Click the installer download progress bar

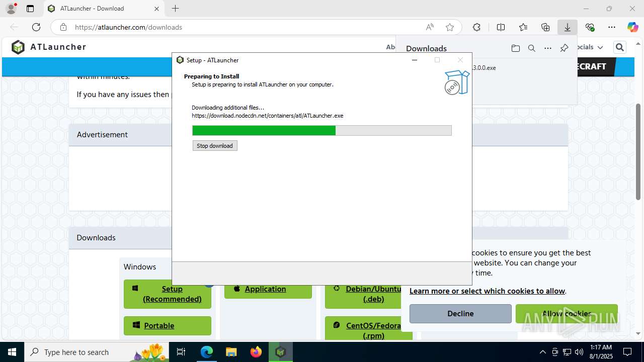tap(322, 130)
